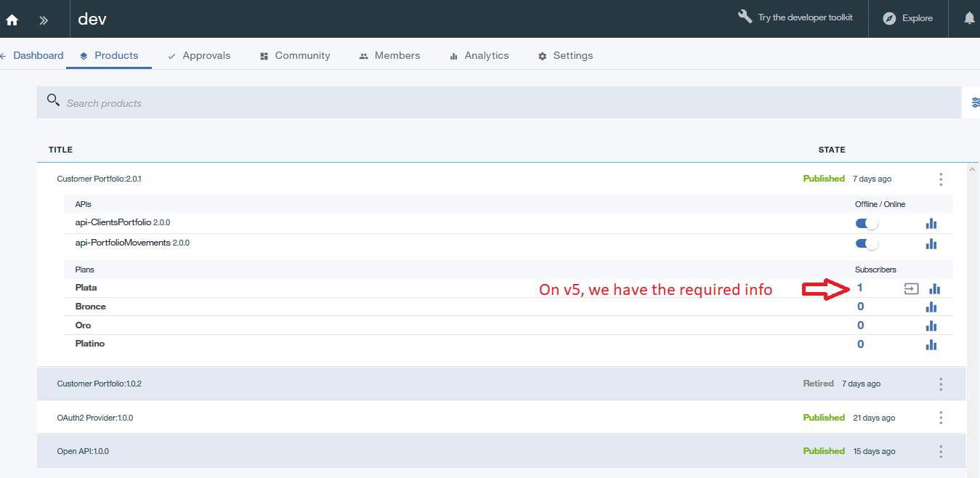Open options menu for OAuth2 Provider:1.0.0
Viewport: 980px width, 478px height.
point(941,418)
